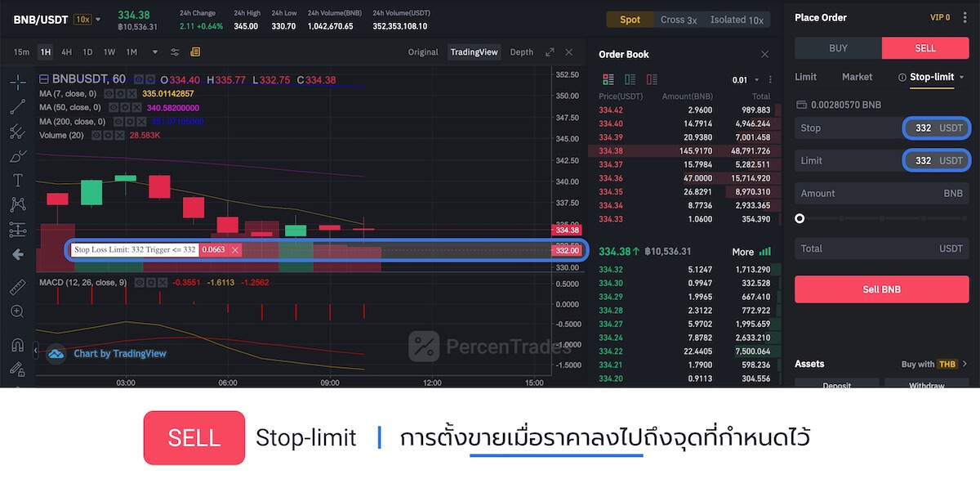Show only asks in Order Book
Viewport: 980px width, 488px height.
tap(652, 79)
